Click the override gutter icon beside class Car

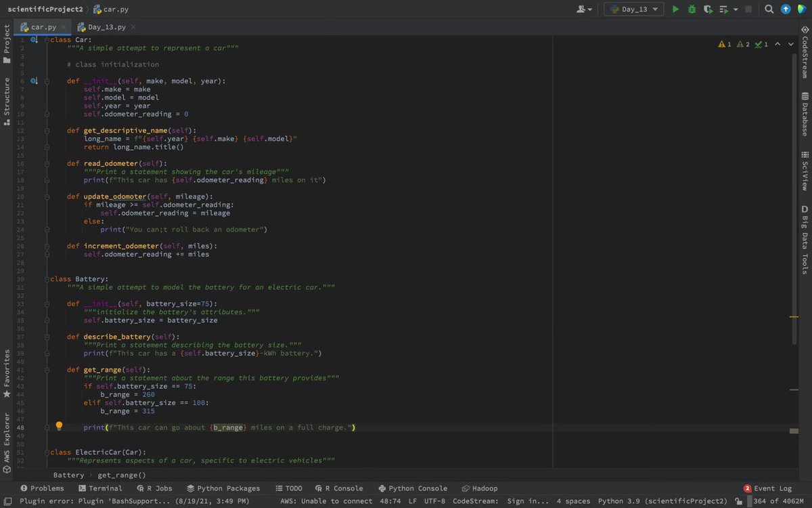click(34, 40)
